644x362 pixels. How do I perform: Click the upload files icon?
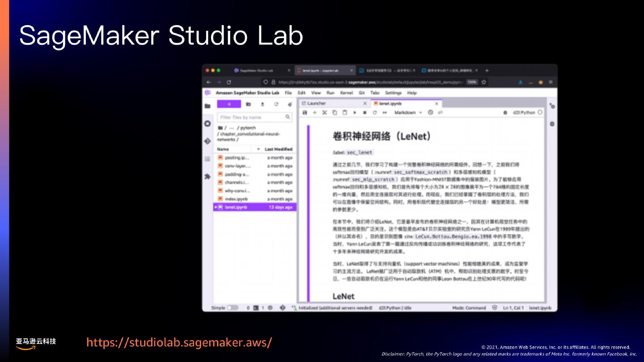[263, 104]
